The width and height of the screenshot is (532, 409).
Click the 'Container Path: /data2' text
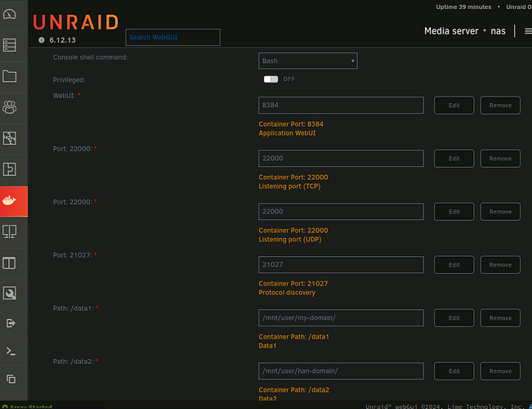tap(294, 390)
